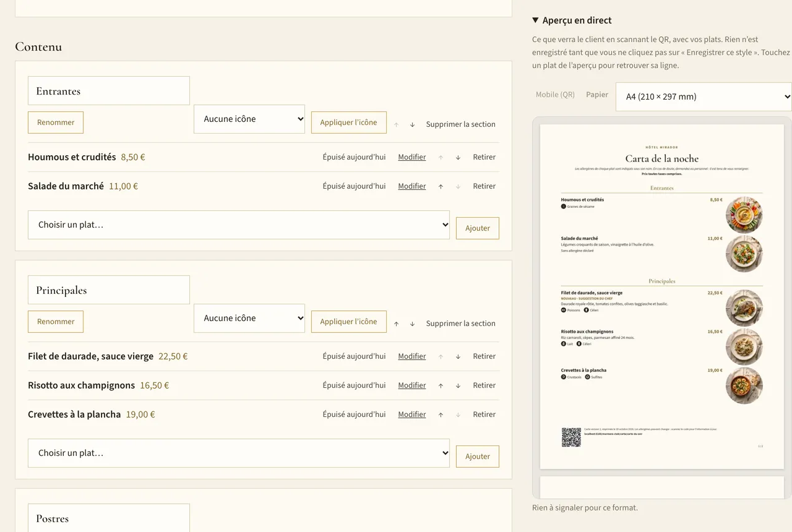Move Risotto aux champignons up
The width and height of the screenshot is (792, 532).
click(x=441, y=385)
